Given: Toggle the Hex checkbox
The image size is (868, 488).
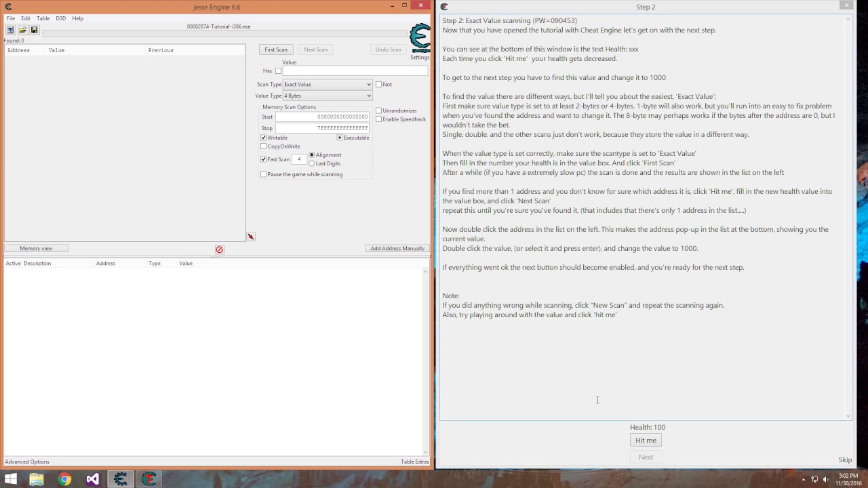Looking at the screenshot, I should 278,70.
